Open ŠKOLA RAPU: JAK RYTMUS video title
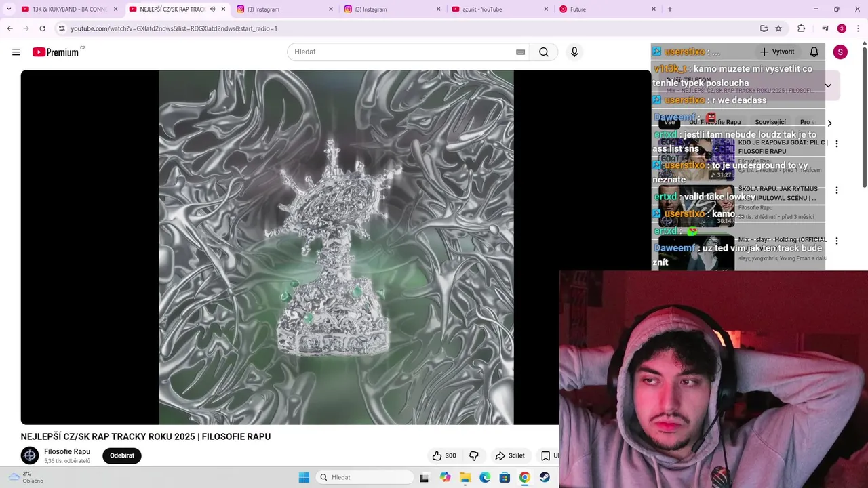Viewport: 868px width, 488px height. tap(778, 194)
